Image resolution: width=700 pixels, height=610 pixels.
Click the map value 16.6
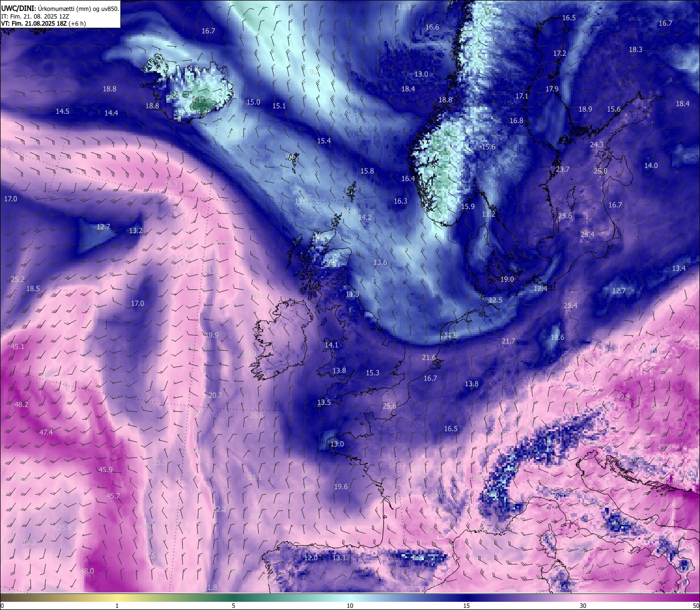coord(432,27)
